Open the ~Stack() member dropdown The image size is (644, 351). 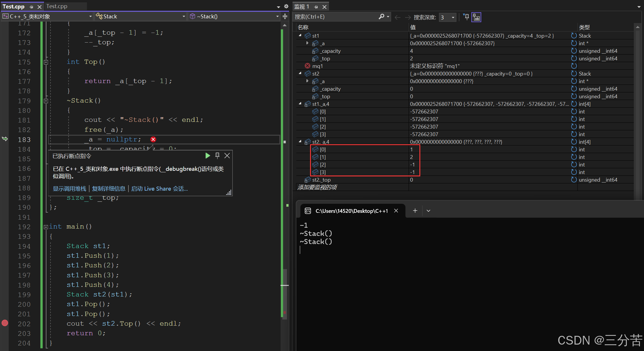pos(277,17)
